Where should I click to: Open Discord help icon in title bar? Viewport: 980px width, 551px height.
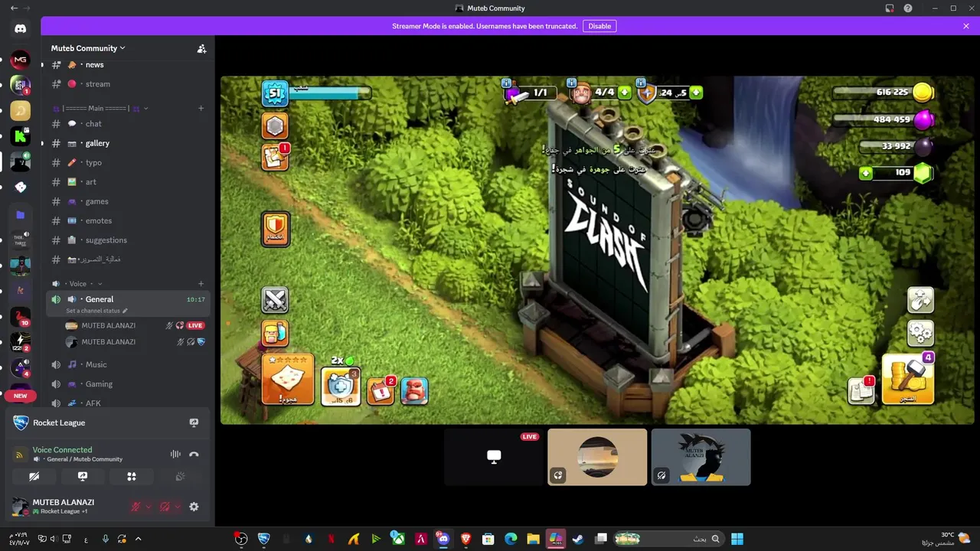point(908,8)
